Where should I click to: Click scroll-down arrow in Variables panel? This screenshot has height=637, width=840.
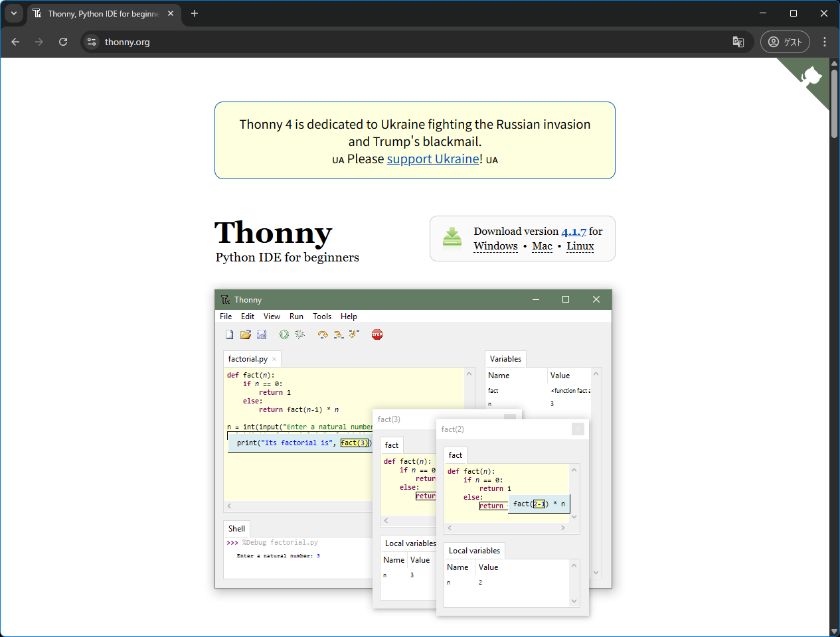(x=596, y=573)
